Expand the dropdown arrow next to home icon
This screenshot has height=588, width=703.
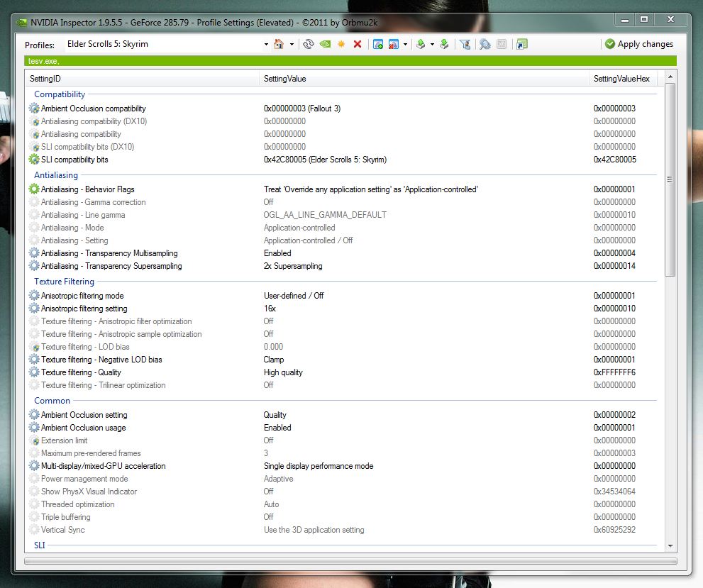tap(292, 44)
